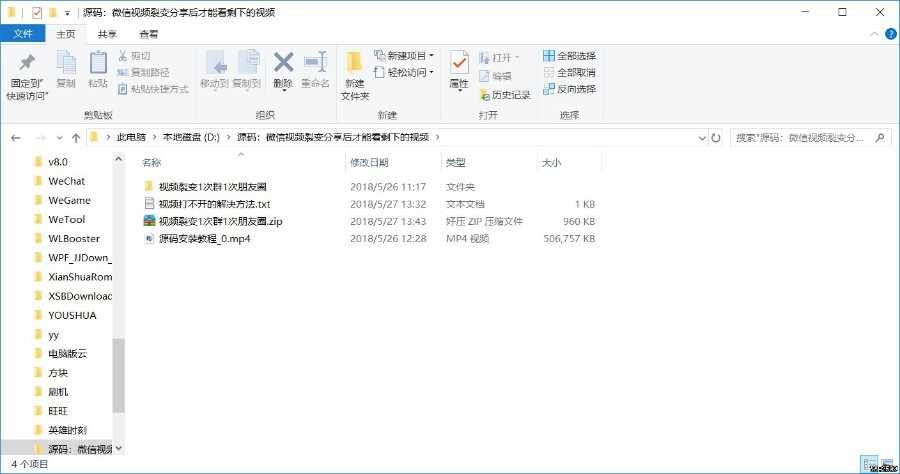Click the search magnifier icon
Viewport: 900px width, 474px height.
(880, 138)
